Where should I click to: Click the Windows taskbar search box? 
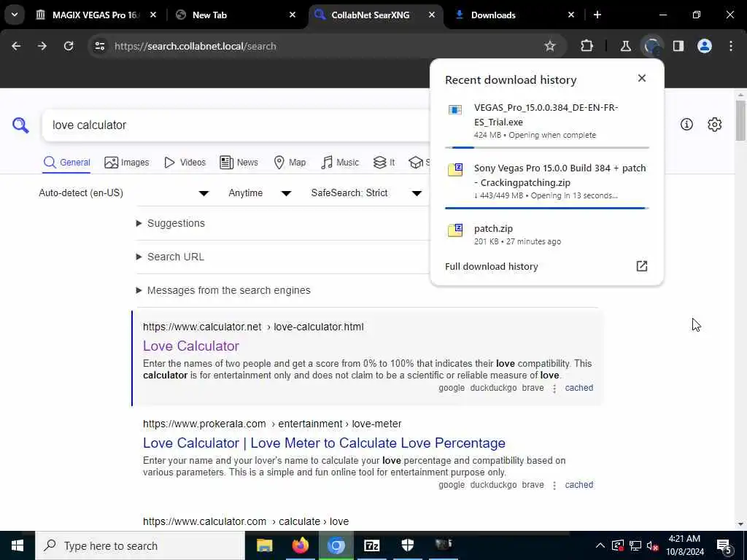pos(139,545)
